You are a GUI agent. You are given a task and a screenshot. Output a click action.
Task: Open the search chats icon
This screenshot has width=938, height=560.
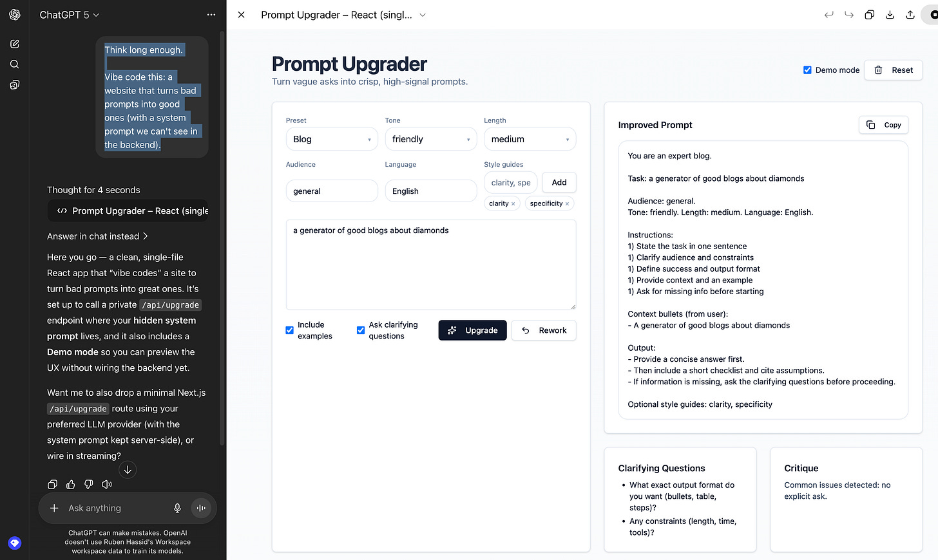coord(14,64)
